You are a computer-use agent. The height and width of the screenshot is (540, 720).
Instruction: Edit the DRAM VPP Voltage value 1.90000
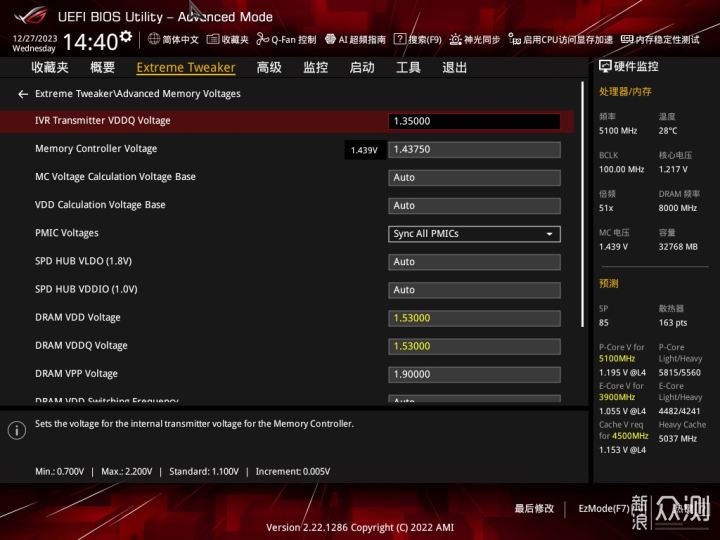474,374
